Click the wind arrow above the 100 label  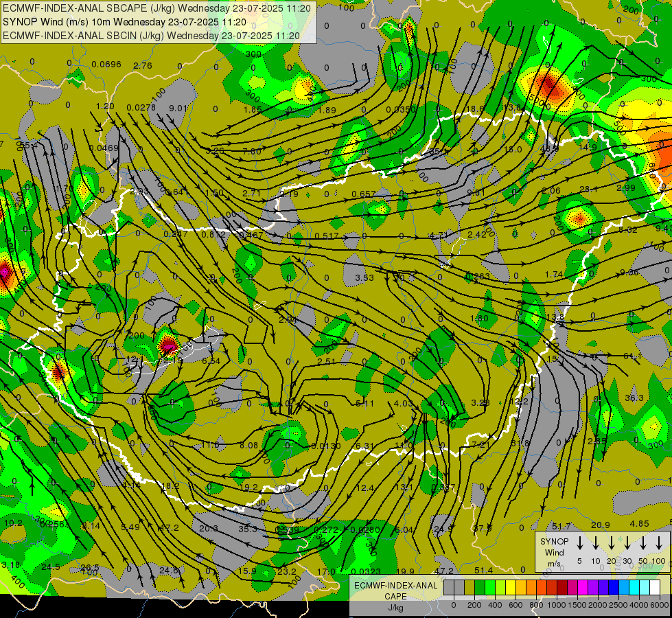point(659,543)
